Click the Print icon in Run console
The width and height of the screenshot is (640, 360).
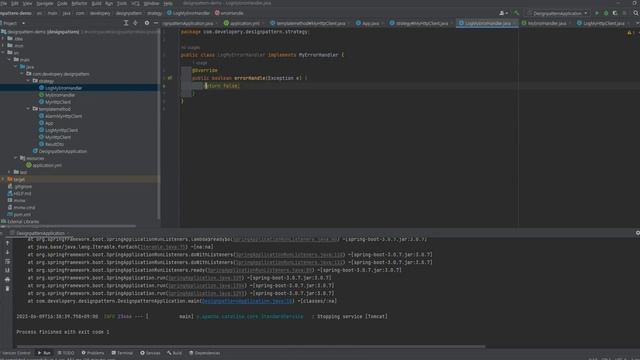pyautogui.click(x=7, y=280)
